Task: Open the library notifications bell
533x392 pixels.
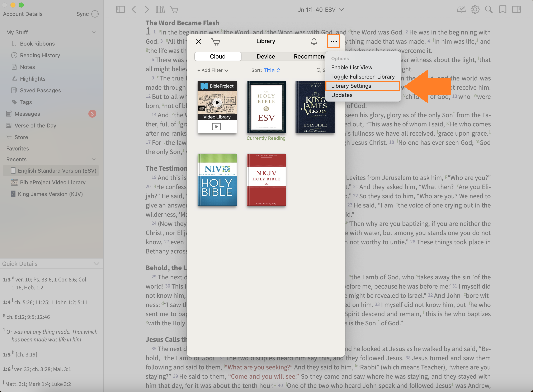Action: (x=314, y=42)
